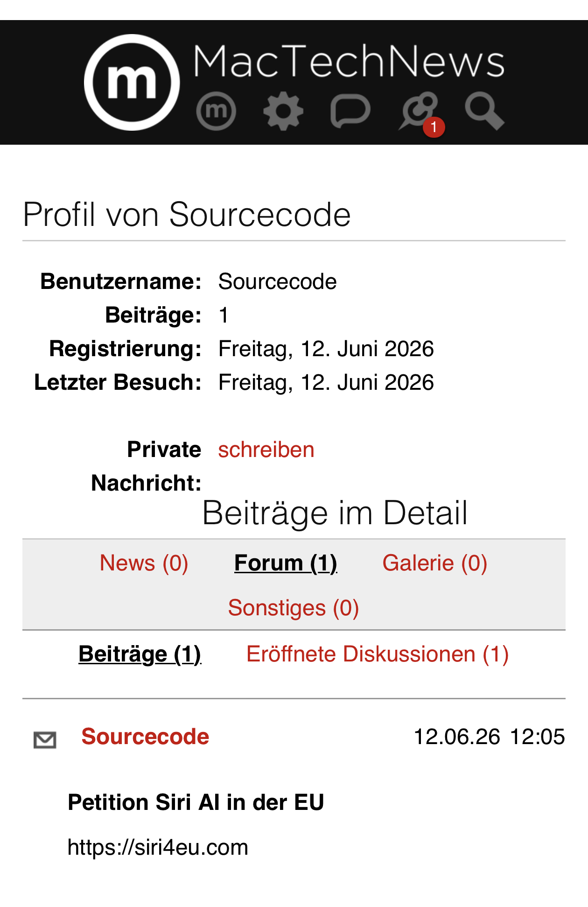The width and height of the screenshot is (588, 907).
Task: Open settings via the gear icon
Action: [283, 111]
